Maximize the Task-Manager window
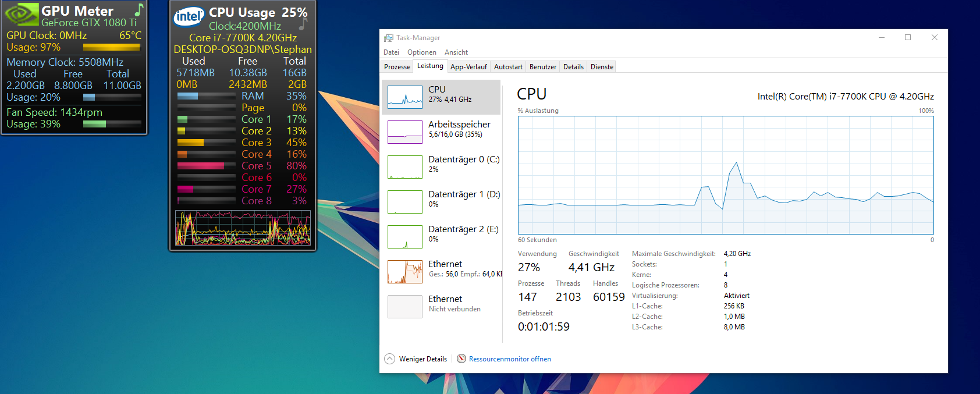This screenshot has width=980, height=394. point(908,38)
